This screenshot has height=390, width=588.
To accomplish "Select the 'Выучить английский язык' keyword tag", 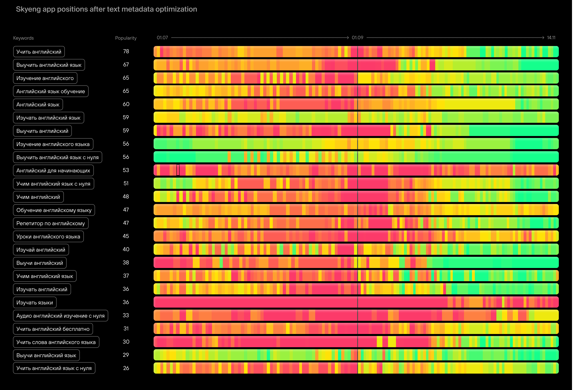I will click(x=49, y=65).
